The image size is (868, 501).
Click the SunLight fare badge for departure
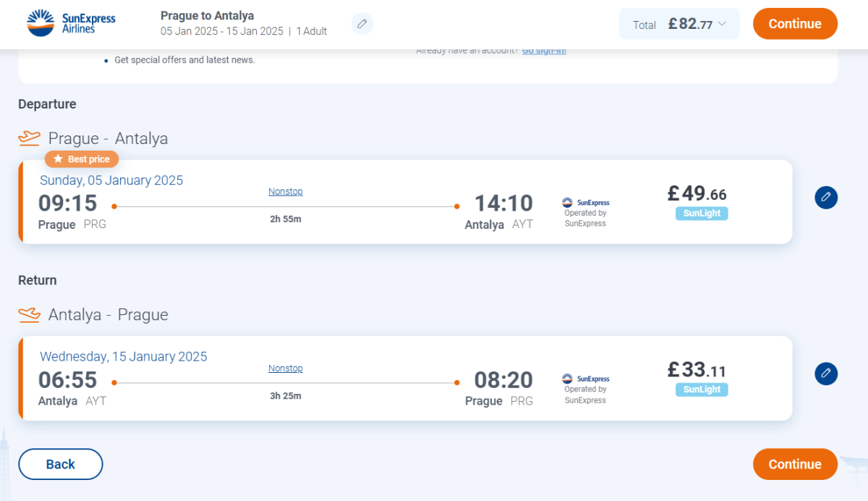702,214
